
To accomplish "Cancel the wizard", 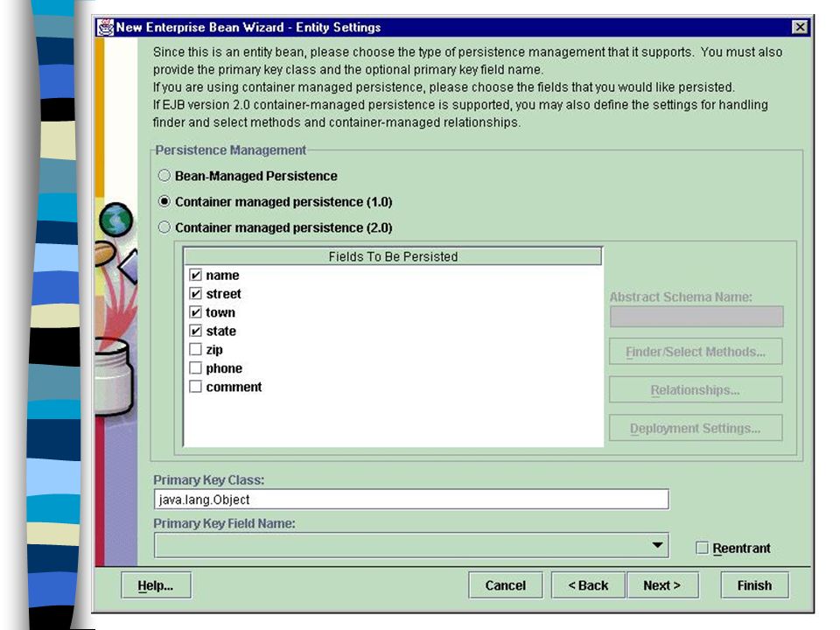I will coord(505,585).
